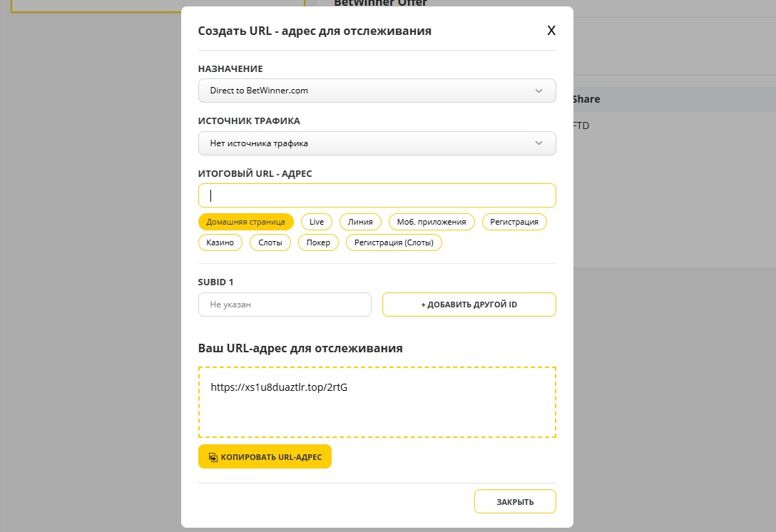Screen dimensions: 776x532
Task: Choose the Линия page chip
Action: pyautogui.click(x=360, y=222)
